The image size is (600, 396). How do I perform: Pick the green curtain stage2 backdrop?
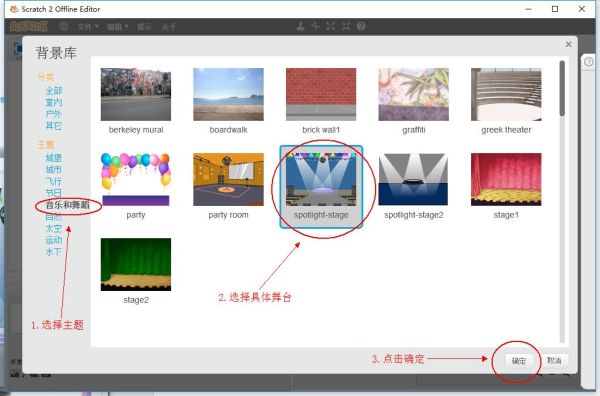tap(136, 264)
